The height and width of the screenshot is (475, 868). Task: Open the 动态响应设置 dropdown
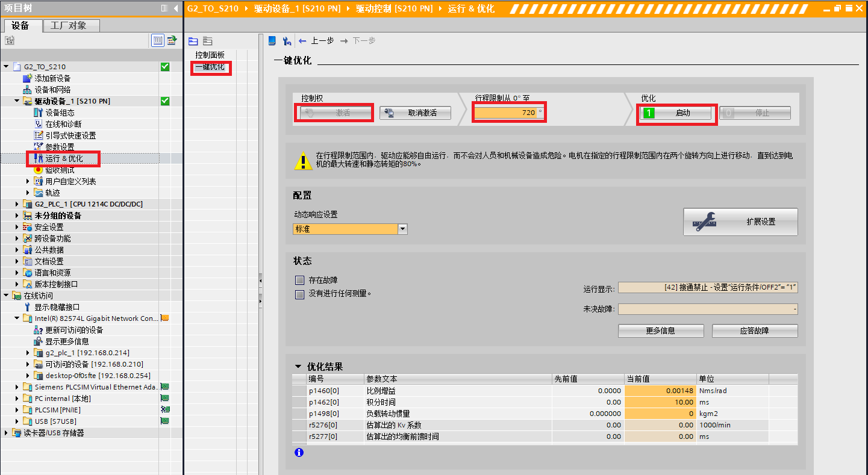click(x=402, y=229)
